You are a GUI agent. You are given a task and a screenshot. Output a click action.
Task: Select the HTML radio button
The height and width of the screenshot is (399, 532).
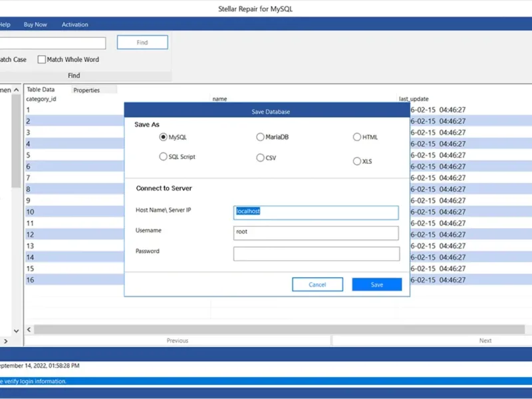[357, 137]
